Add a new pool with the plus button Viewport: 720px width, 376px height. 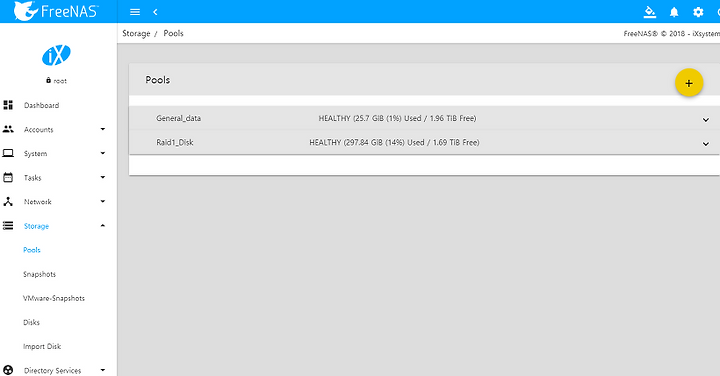click(689, 83)
